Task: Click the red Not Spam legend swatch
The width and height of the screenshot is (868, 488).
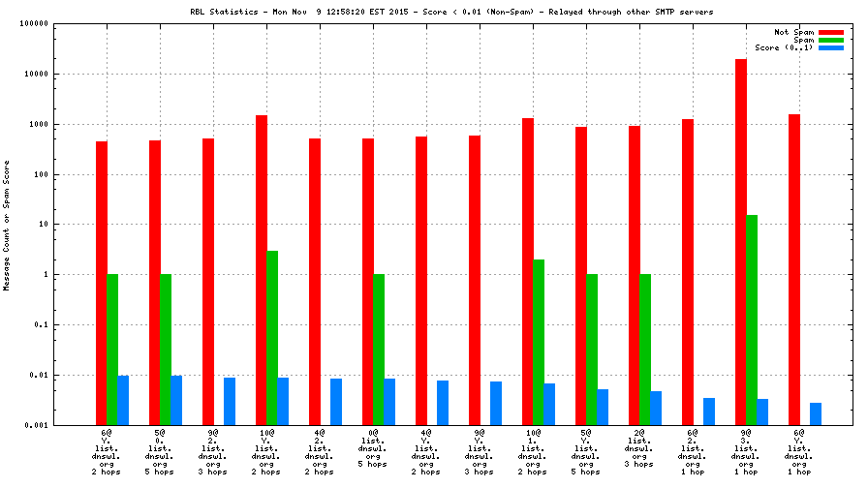Action: pos(830,32)
